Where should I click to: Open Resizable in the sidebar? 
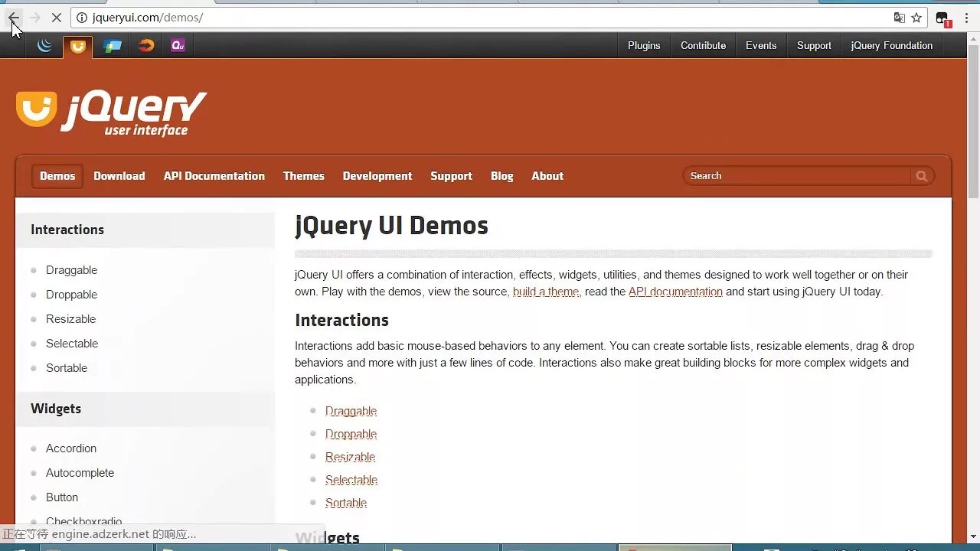click(70, 319)
